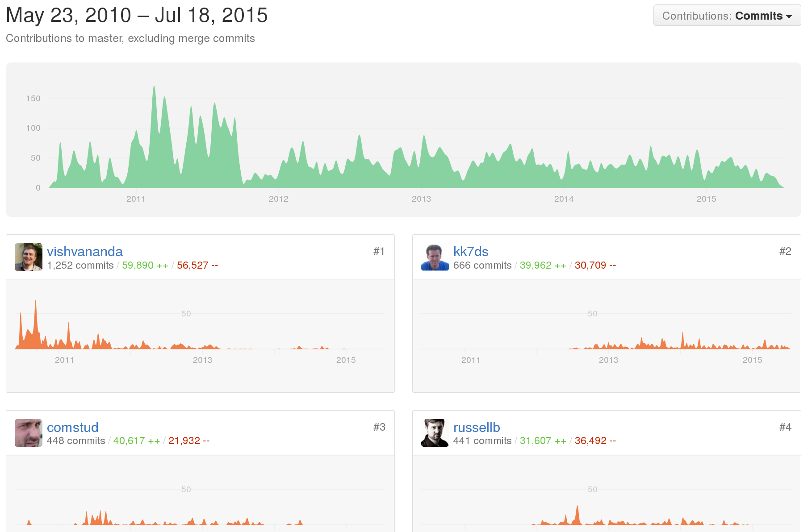Click the 1,252 commits link

pos(80,266)
